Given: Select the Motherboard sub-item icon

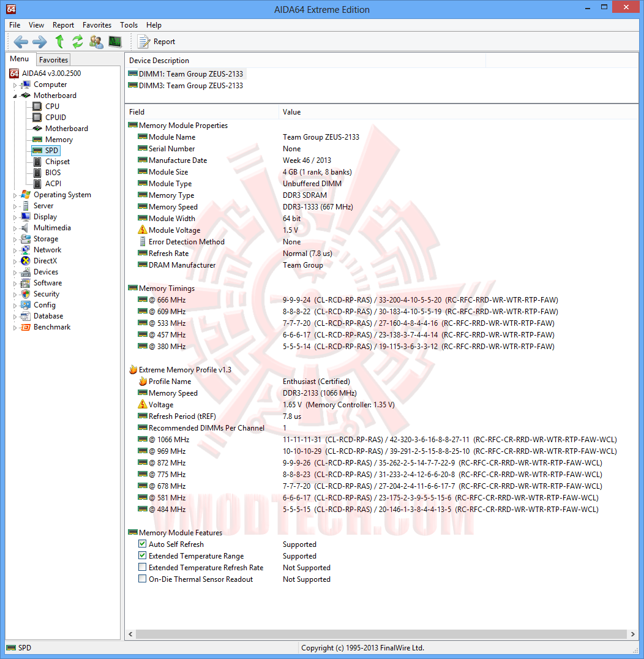Looking at the screenshot, I should coord(37,128).
